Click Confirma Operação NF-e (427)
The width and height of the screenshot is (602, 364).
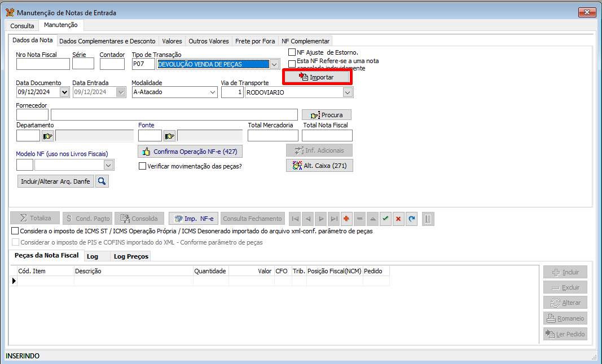coord(190,152)
